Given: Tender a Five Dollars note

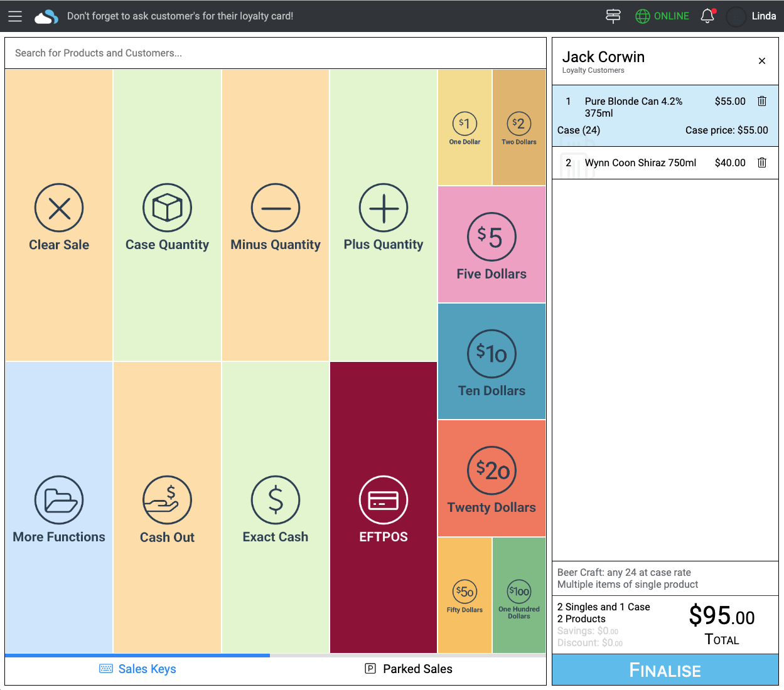Looking at the screenshot, I should tap(491, 245).
